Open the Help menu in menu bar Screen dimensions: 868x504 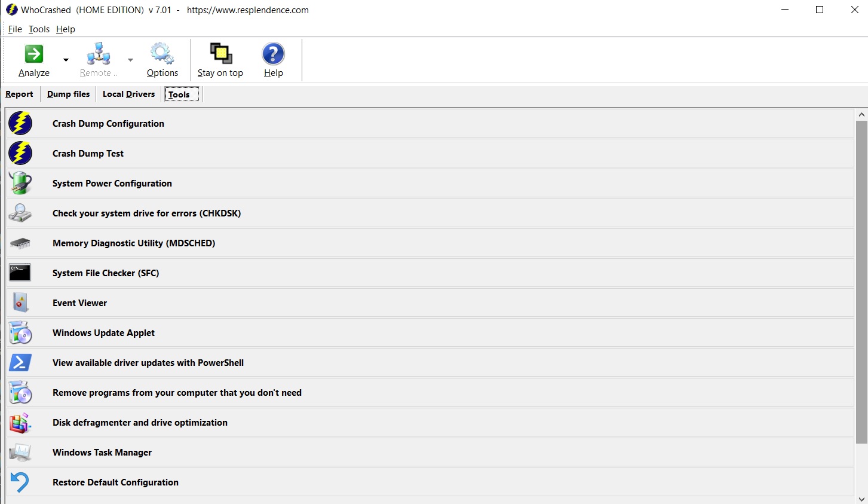[66, 29]
